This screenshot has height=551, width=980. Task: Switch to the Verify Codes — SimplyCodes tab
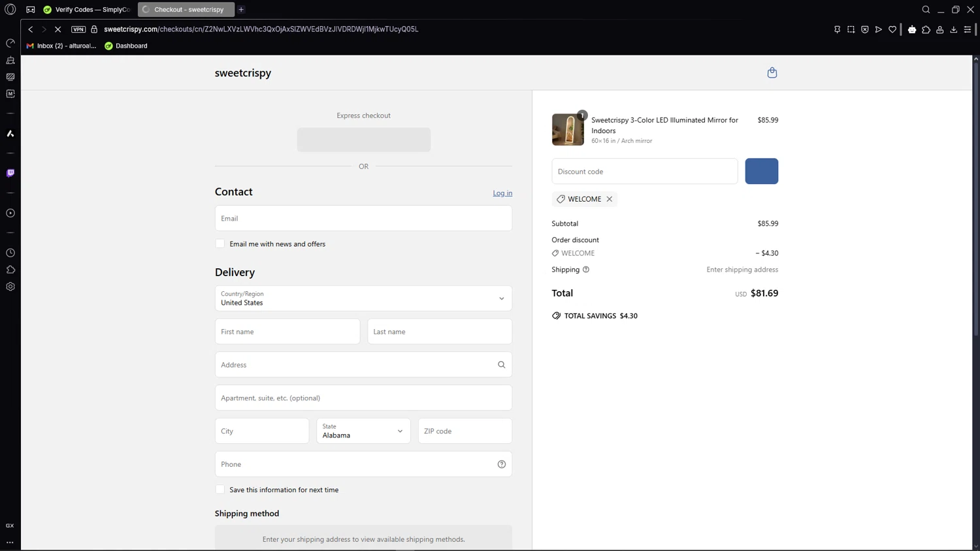coord(87,10)
